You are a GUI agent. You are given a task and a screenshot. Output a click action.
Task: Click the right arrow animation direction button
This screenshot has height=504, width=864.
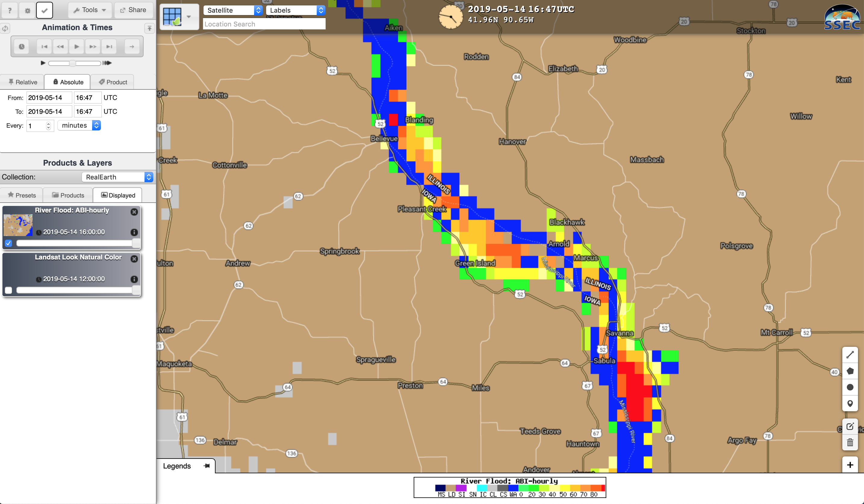tap(132, 47)
